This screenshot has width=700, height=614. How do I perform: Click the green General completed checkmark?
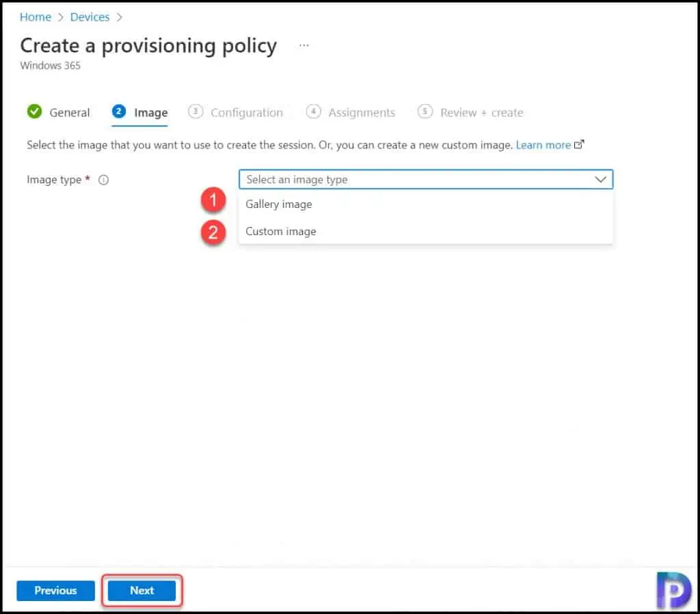pos(34,111)
